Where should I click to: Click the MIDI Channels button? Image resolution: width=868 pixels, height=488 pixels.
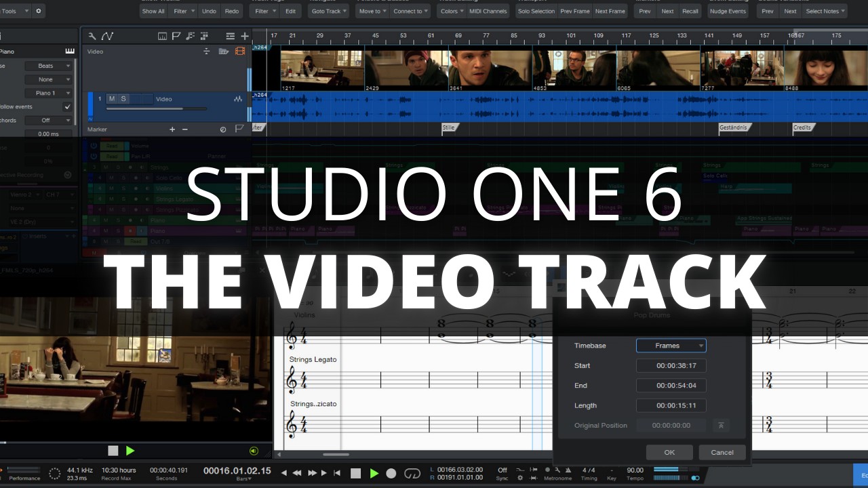coord(488,11)
